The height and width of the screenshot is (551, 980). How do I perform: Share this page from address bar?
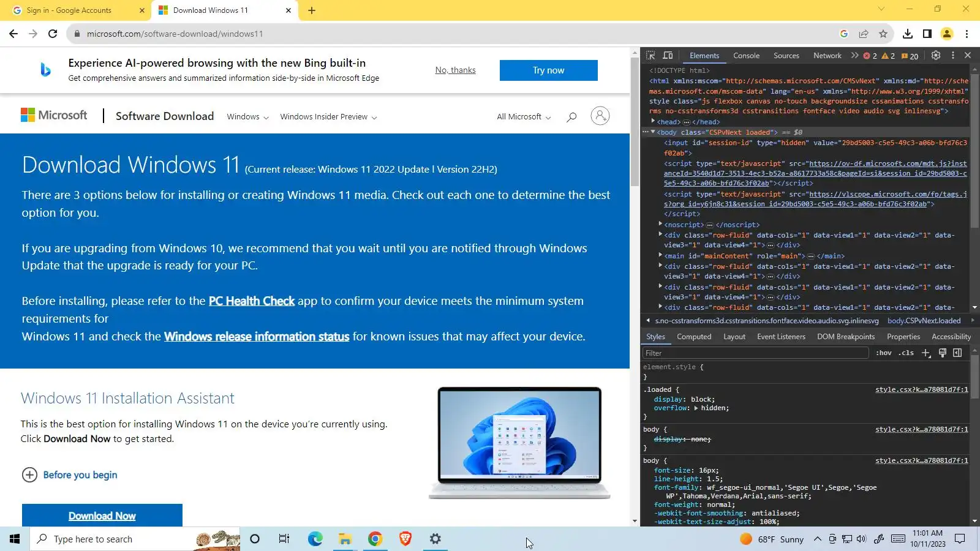click(864, 34)
